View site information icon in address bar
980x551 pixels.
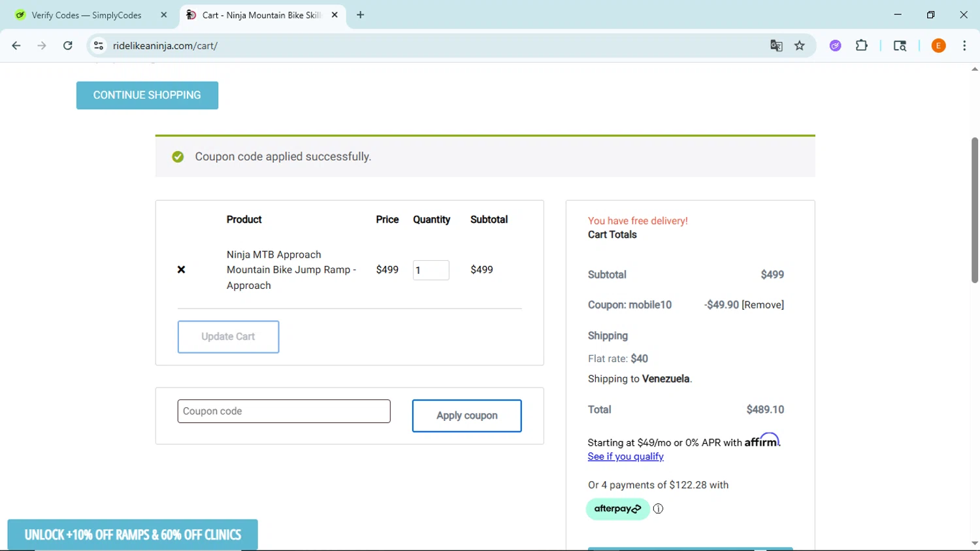pos(99,46)
